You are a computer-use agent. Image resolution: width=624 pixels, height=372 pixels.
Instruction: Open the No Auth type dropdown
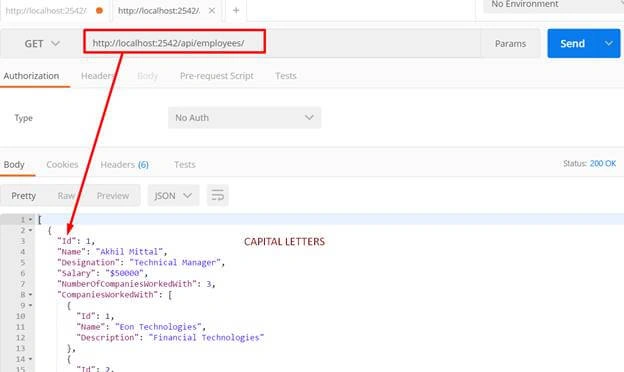tap(244, 118)
